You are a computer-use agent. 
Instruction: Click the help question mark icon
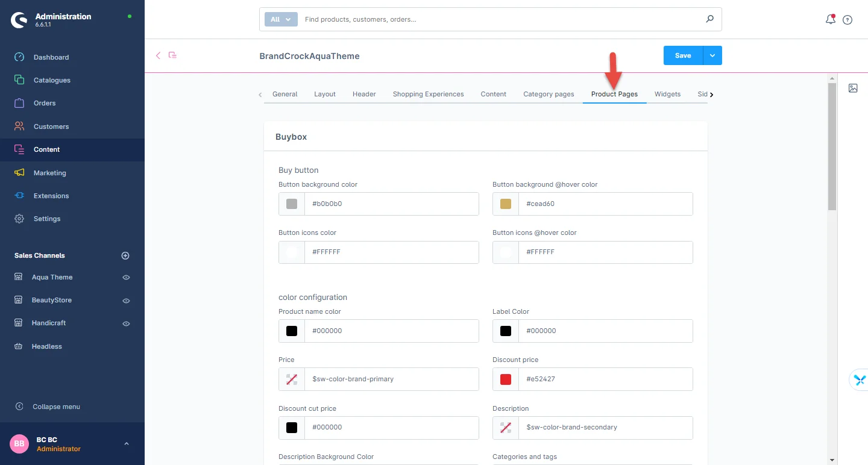click(x=848, y=20)
